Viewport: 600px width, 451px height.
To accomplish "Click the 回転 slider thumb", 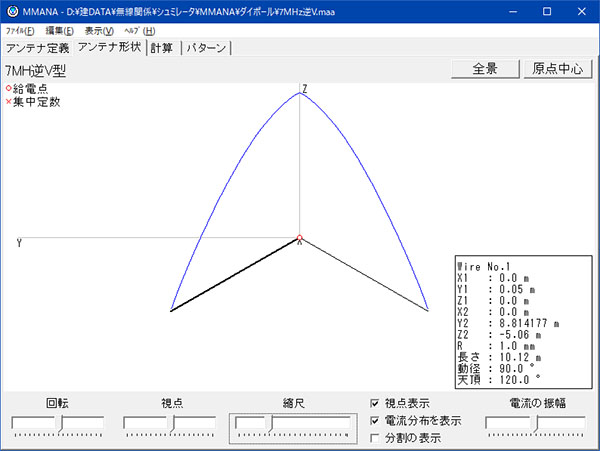I will pos(60,424).
